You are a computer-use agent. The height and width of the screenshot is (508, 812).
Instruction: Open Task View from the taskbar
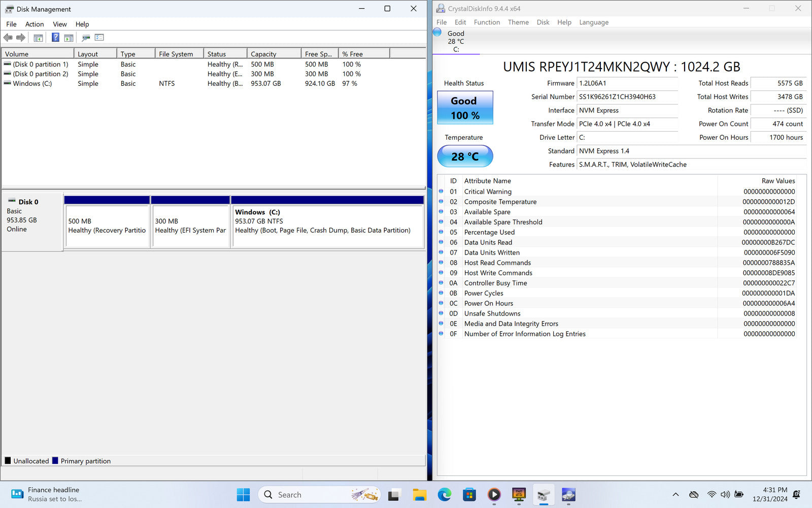pos(395,495)
